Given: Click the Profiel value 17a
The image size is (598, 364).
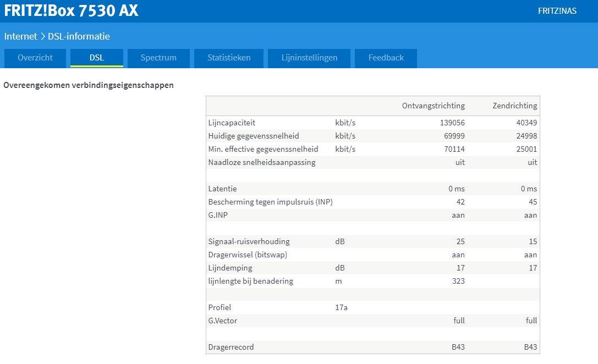Looking at the screenshot, I should tap(341, 307).
